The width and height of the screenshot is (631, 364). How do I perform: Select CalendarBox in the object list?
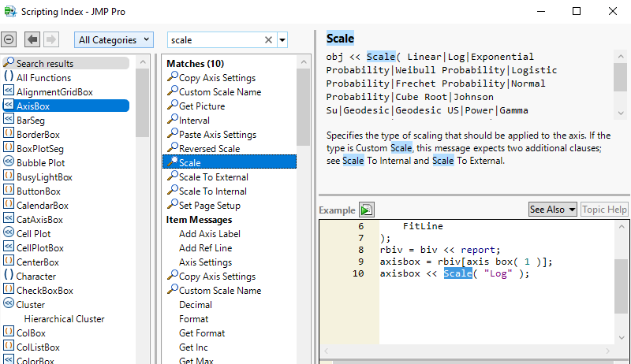click(x=43, y=206)
